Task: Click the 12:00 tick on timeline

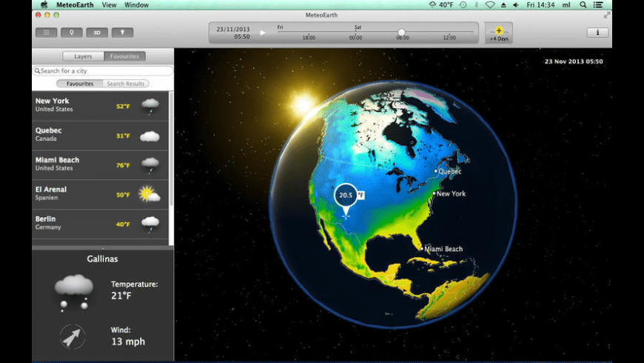Action: (x=449, y=37)
